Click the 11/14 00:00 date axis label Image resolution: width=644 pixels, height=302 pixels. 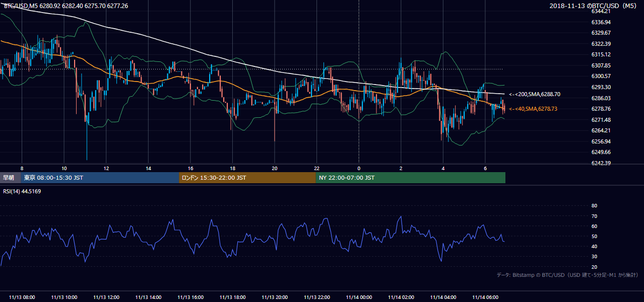pyautogui.click(x=359, y=297)
